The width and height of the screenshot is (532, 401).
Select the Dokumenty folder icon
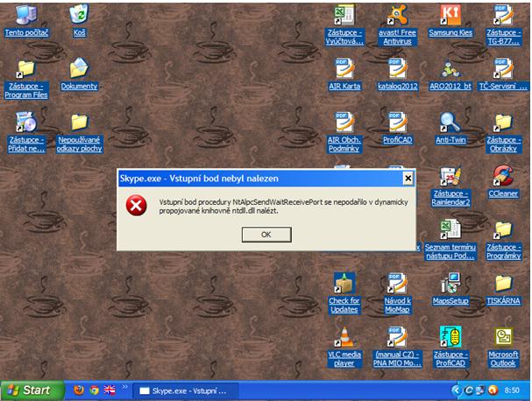(79, 68)
